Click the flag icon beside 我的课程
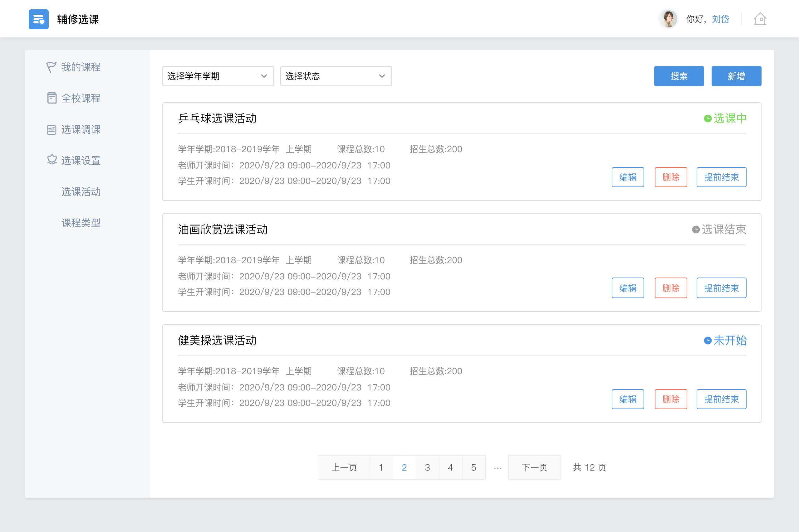 51,67
